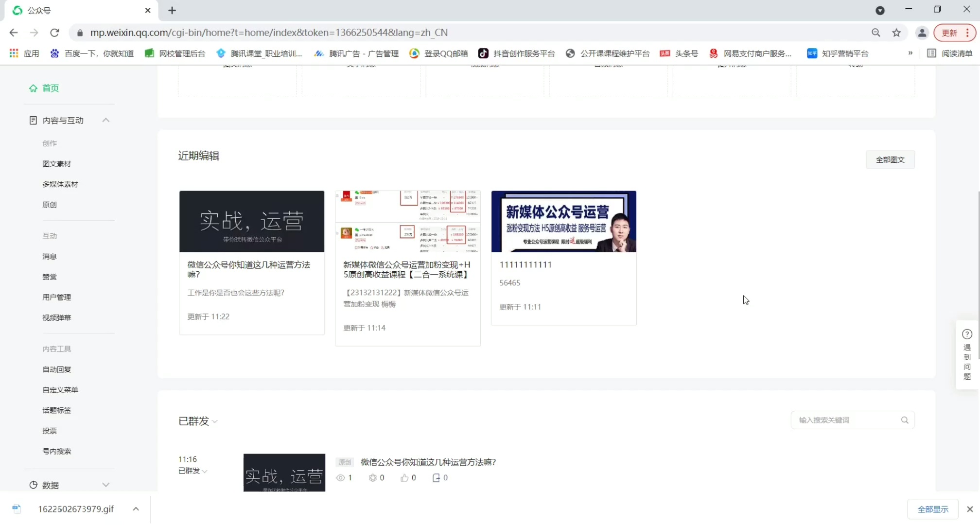The width and height of the screenshot is (980, 525).
Task: Open download options arrow for 1622602673979.gif
Action: [x=136, y=509]
